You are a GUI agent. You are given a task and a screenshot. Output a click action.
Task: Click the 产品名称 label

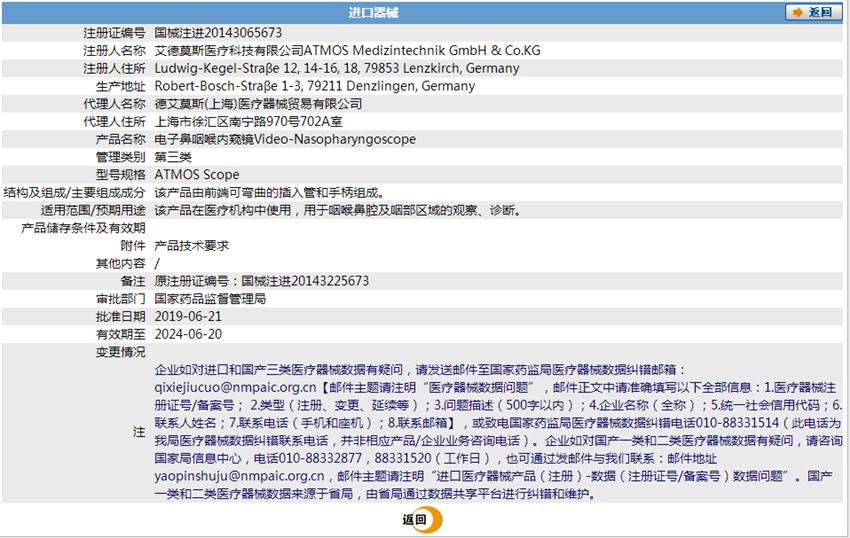tap(120, 139)
